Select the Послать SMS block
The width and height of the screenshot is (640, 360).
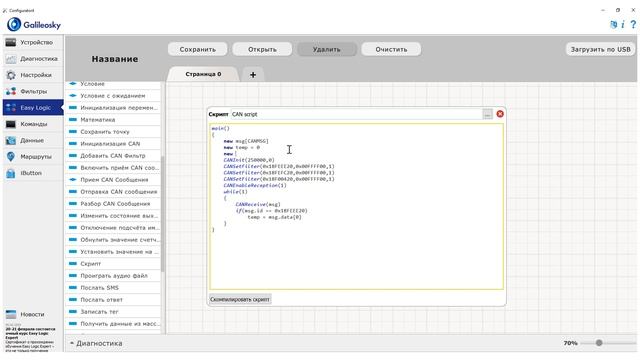[113, 288]
